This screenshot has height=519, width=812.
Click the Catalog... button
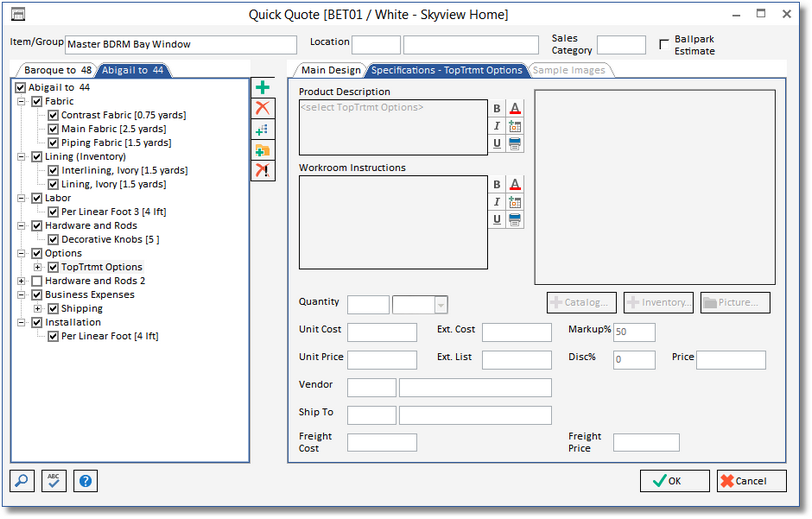pyautogui.click(x=582, y=303)
